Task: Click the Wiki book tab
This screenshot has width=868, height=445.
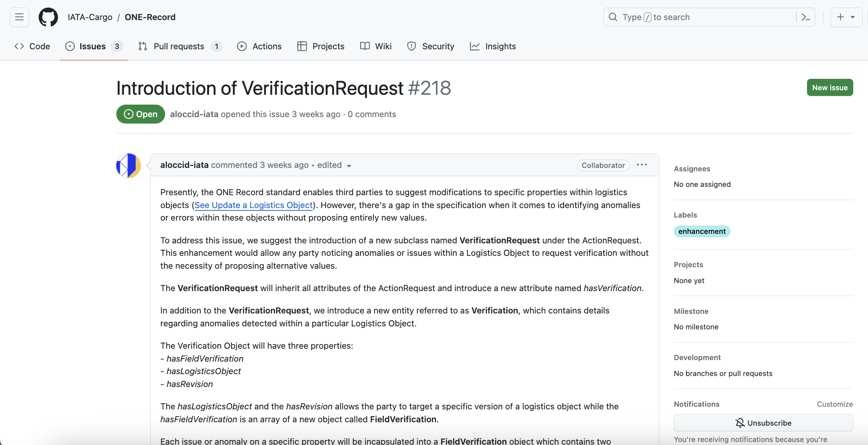Action: [376, 46]
